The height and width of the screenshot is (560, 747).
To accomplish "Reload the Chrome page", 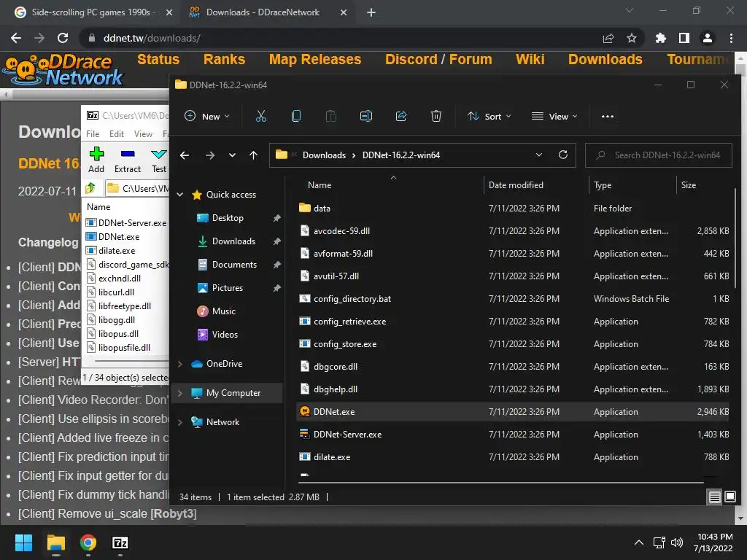I will click(x=63, y=38).
